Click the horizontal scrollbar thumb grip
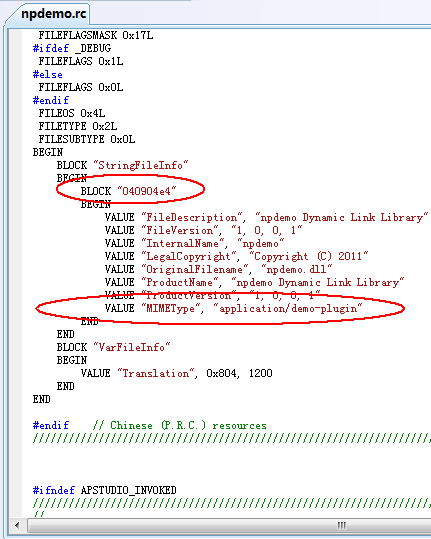Viewport: 431px width, 539px height. [x=341, y=525]
